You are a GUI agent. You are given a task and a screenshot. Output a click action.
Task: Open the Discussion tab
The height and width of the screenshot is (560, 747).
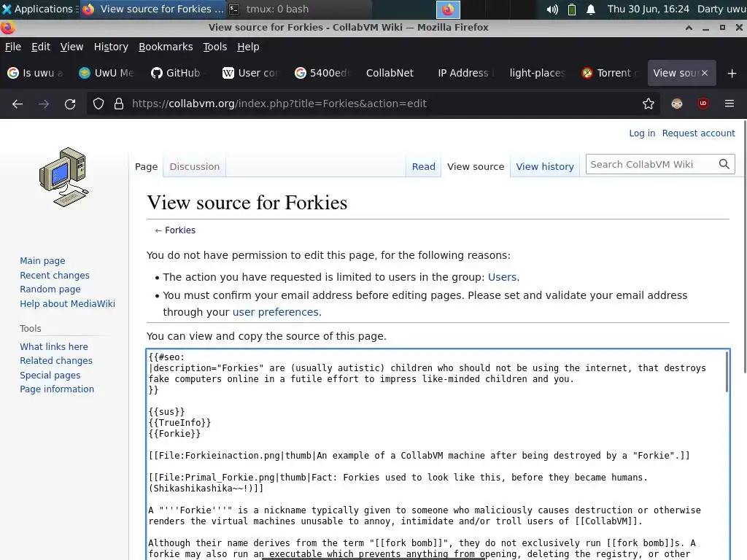[x=194, y=167]
